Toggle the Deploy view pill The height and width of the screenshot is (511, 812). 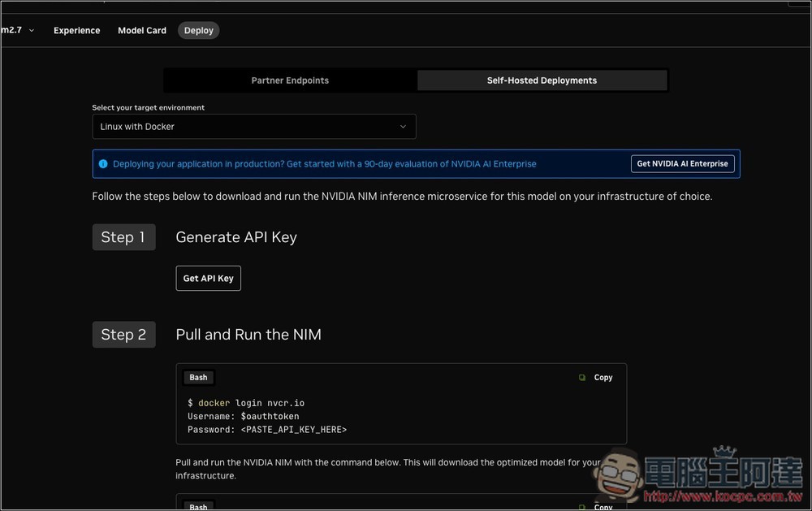pos(198,30)
